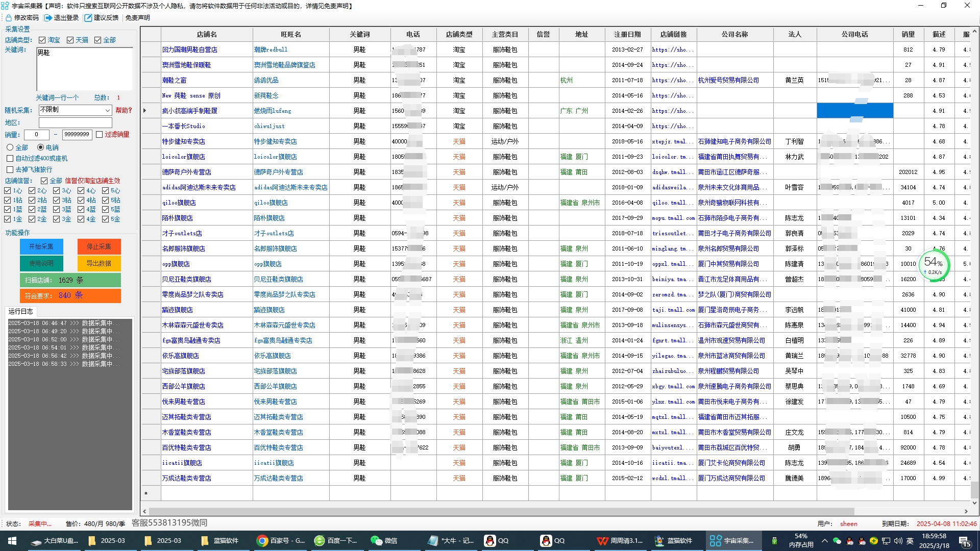Toggle the 店铺信誉 全部 checkbox

pyautogui.click(x=44, y=181)
